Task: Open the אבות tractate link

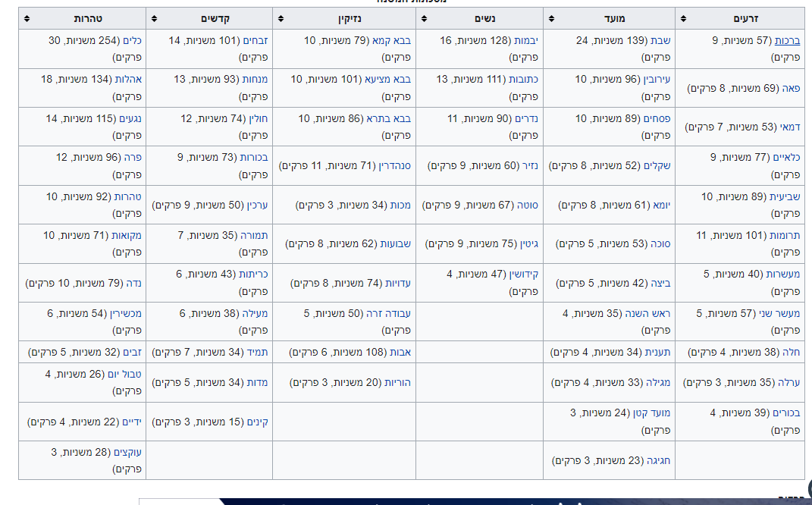Action: pyautogui.click(x=400, y=352)
